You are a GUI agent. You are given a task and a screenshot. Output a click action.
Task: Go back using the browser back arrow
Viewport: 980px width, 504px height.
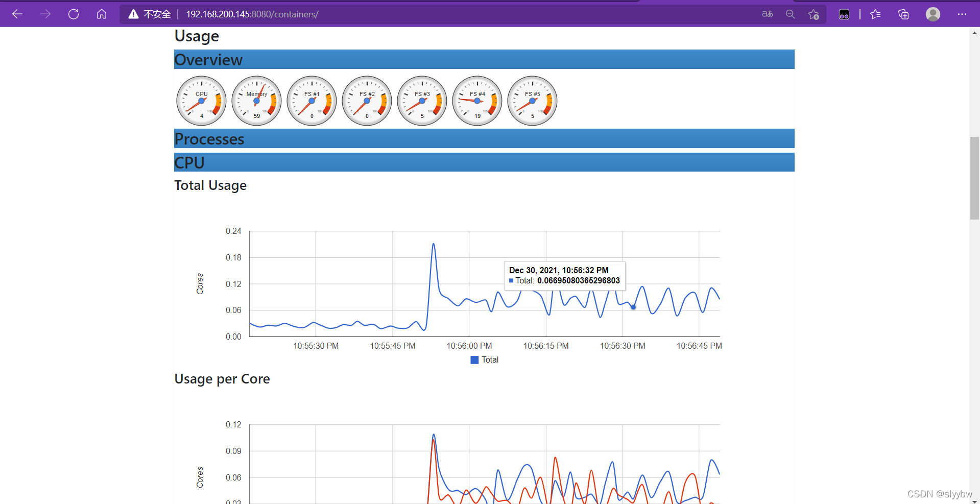(17, 14)
